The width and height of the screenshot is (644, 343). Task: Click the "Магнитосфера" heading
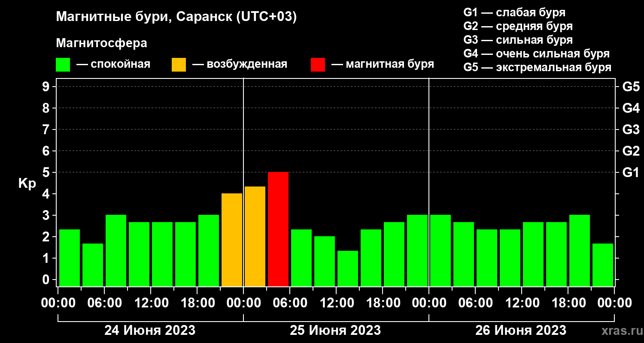[101, 43]
